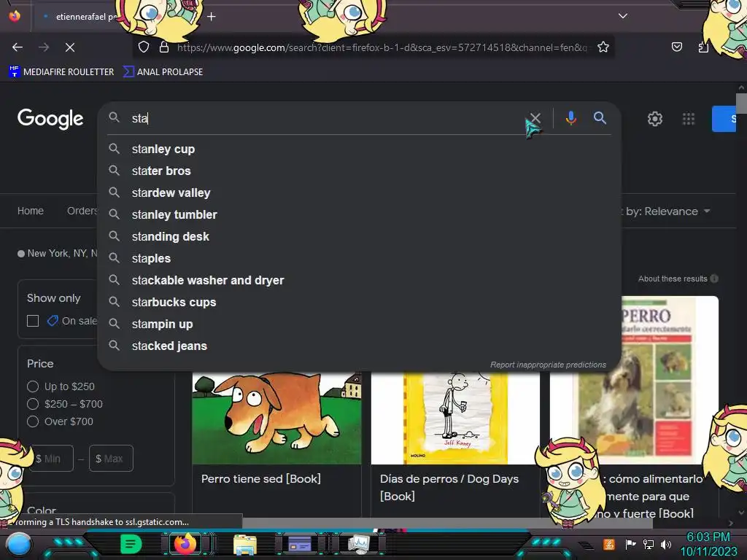Open the Pocket save icon
Viewport: 747px width, 560px height.
(676, 47)
